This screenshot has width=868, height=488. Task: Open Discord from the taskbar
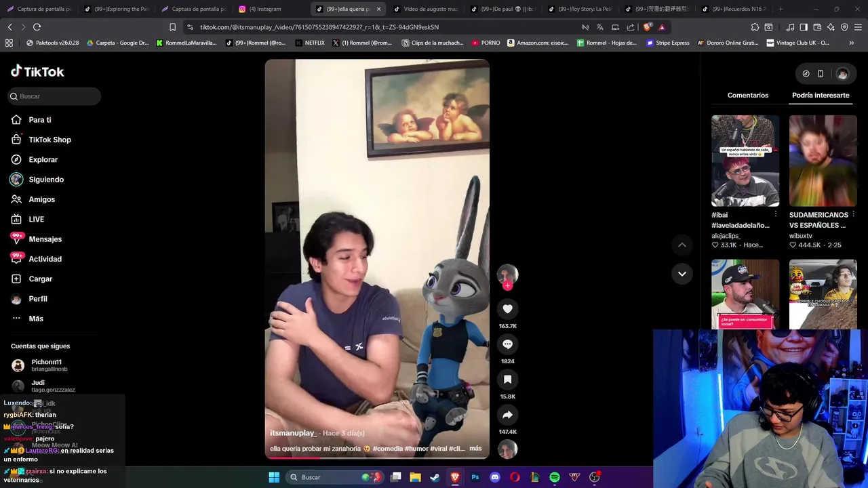pyautogui.click(x=495, y=477)
